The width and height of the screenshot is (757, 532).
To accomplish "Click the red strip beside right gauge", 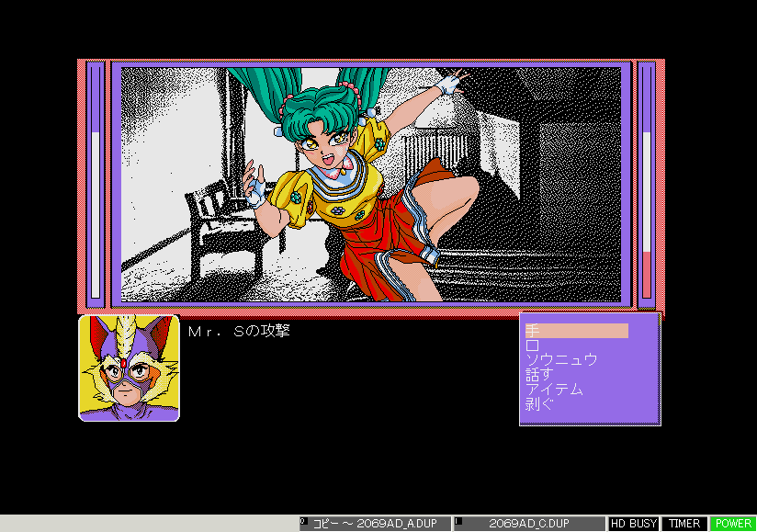I will [660, 184].
